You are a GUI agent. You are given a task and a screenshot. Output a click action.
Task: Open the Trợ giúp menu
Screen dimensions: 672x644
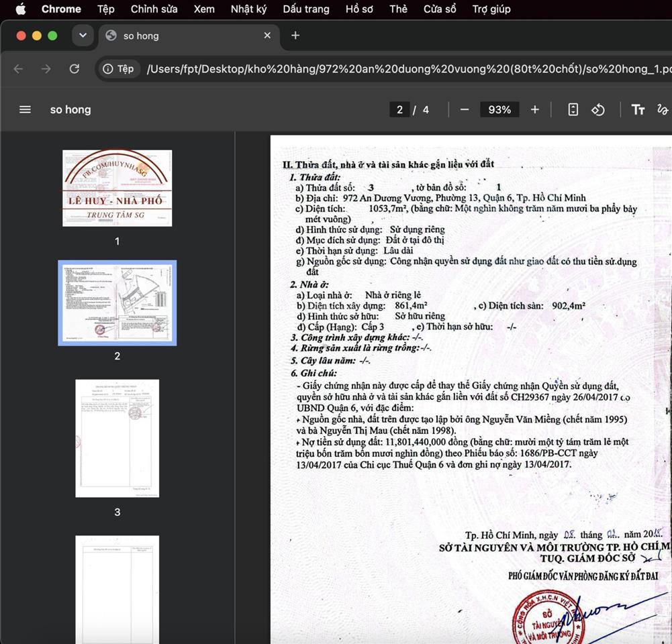491,9
